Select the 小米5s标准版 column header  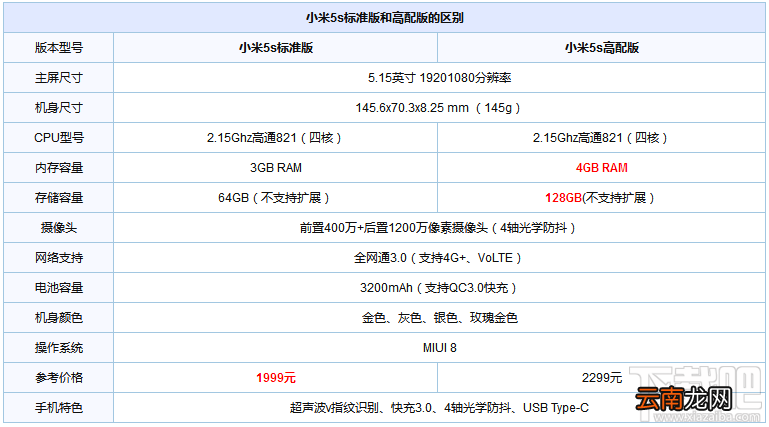(x=276, y=48)
